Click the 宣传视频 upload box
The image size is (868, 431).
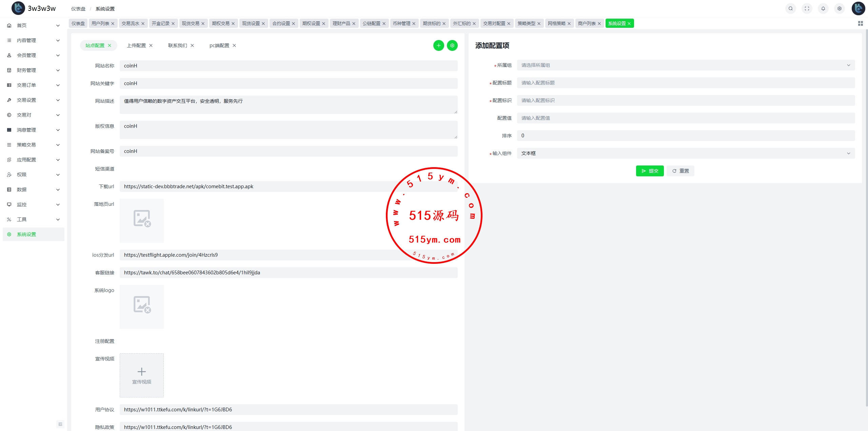click(x=141, y=375)
